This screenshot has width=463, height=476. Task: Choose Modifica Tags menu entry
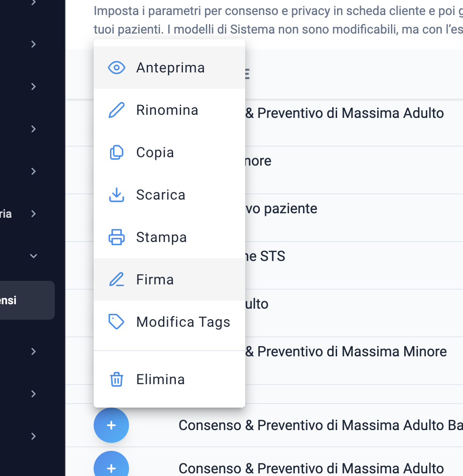pos(169,322)
